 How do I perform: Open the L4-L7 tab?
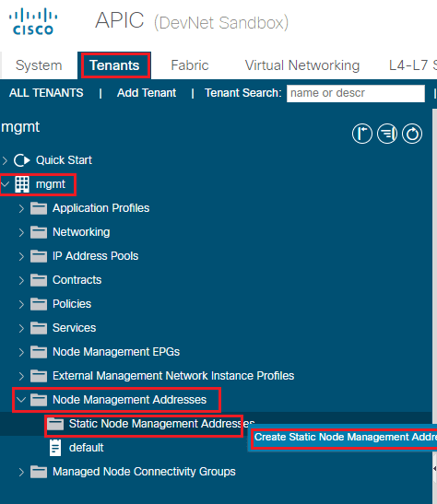pyautogui.click(x=412, y=65)
